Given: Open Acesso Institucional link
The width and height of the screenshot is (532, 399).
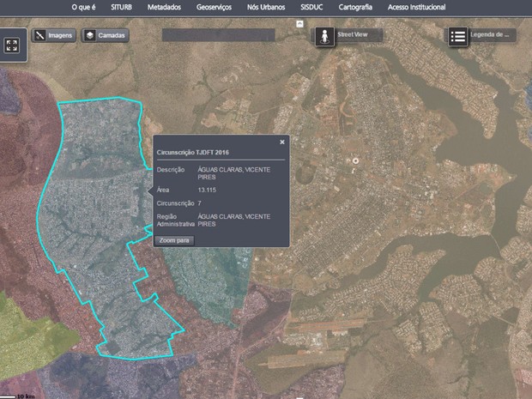Looking at the screenshot, I should [416, 6].
